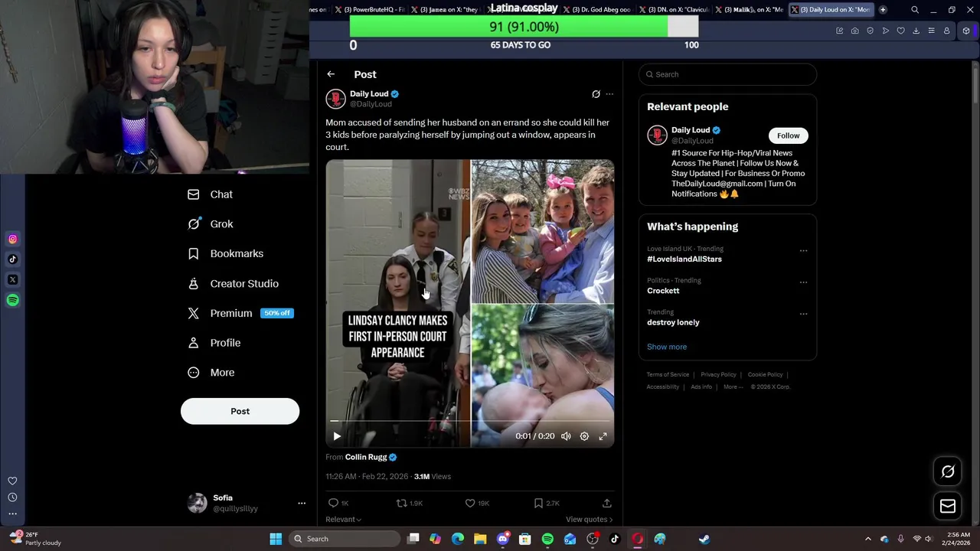Bookmark the post

[538, 503]
